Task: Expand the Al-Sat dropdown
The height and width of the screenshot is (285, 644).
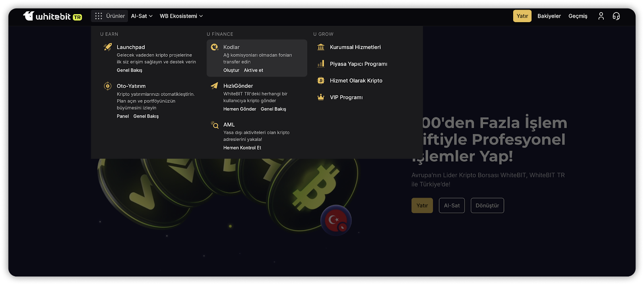Action: pyautogui.click(x=142, y=16)
